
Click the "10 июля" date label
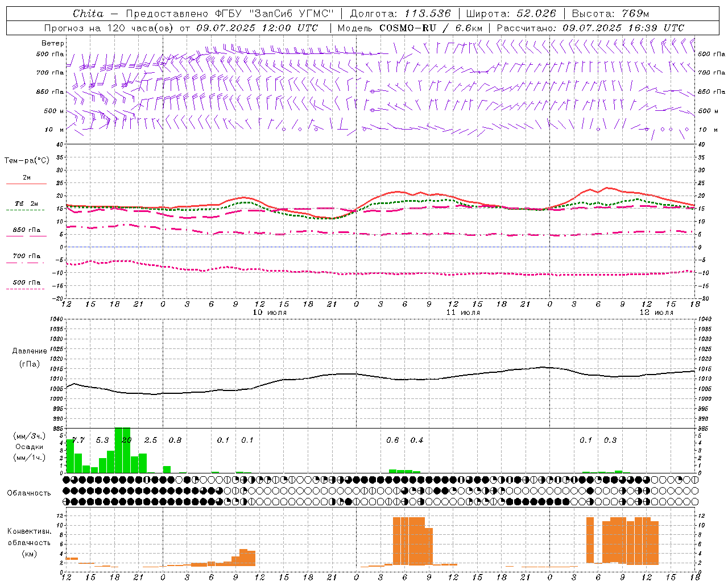tap(270, 313)
